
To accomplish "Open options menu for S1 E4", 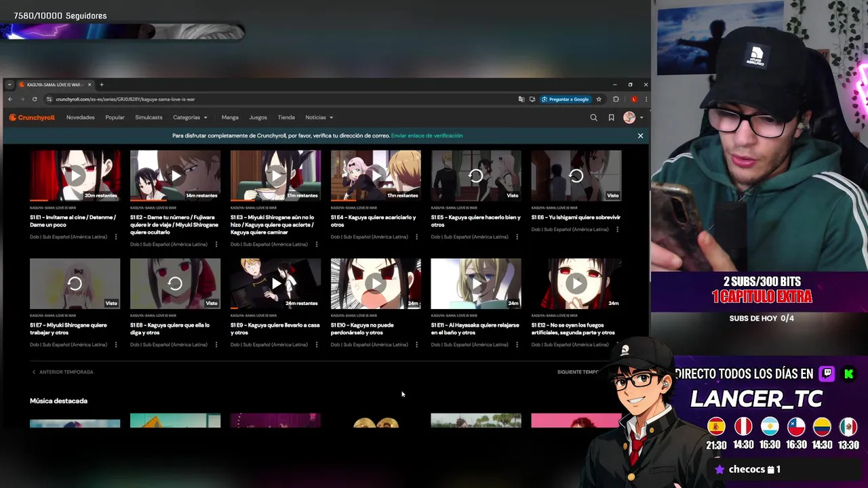I will (x=416, y=237).
